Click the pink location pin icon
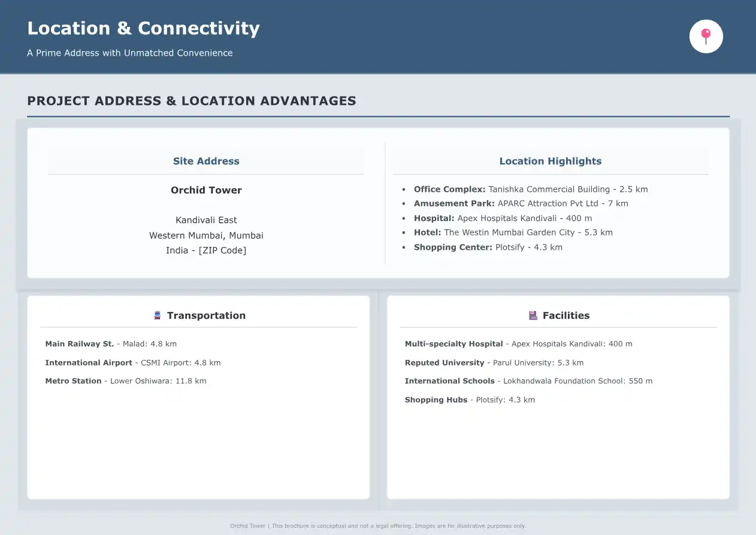756x535 pixels. click(x=706, y=37)
